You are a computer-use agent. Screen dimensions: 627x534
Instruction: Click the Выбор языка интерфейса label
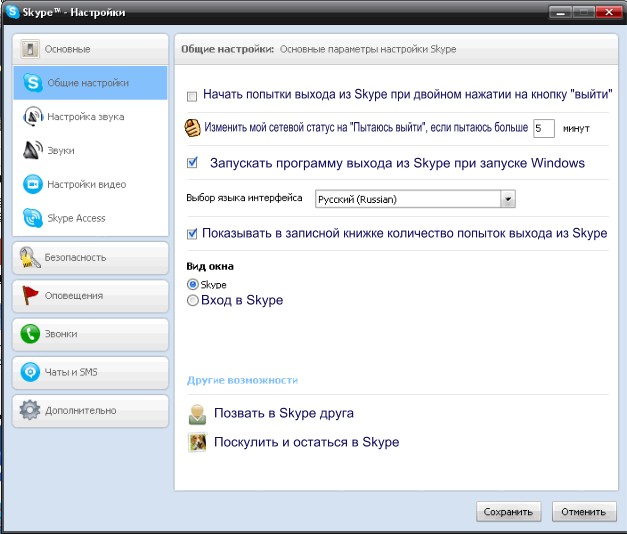point(244,198)
